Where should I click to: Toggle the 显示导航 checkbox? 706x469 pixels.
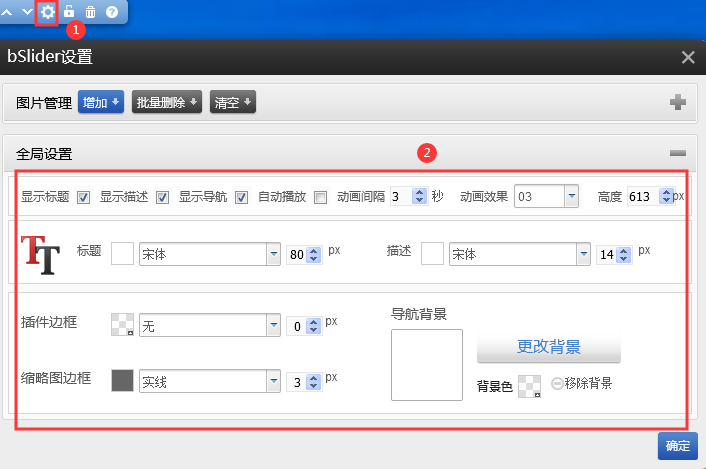[241, 197]
